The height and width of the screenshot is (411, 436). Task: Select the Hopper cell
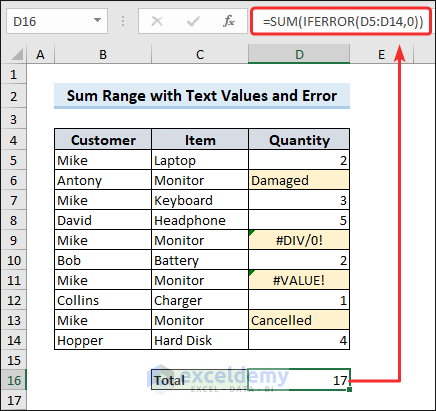click(x=103, y=340)
